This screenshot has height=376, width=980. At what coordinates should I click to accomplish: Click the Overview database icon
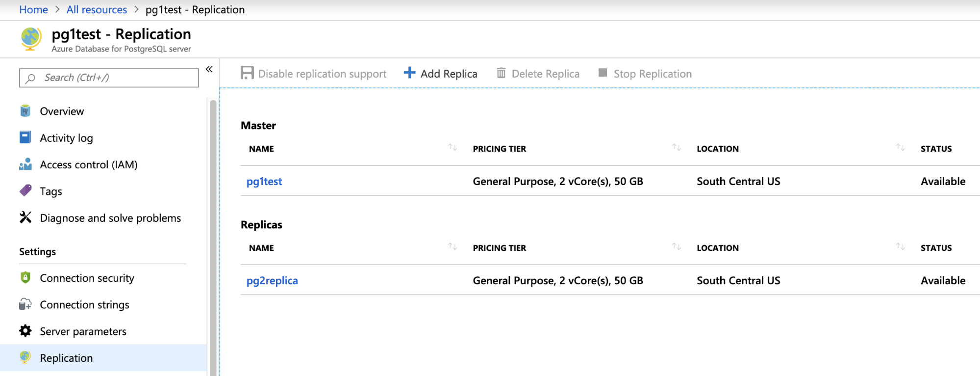[x=25, y=111]
